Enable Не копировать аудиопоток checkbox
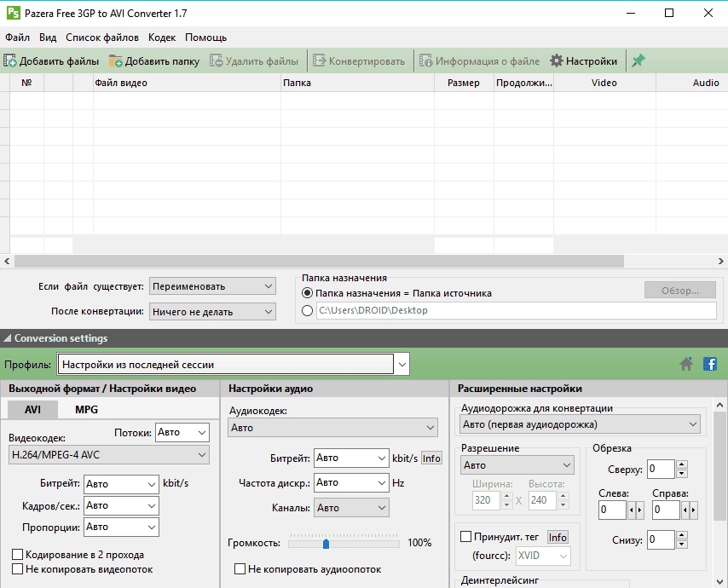This screenshot has width=728, height=588. pos(240,569)
